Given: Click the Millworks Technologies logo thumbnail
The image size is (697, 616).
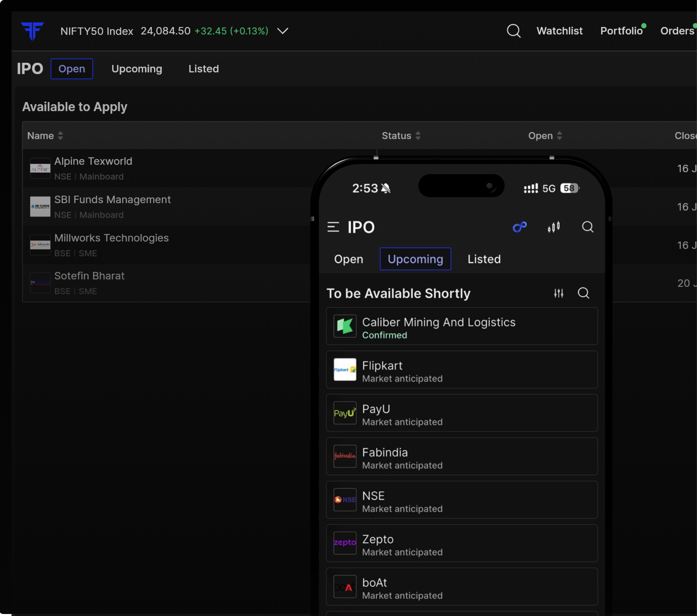Looking at the screenshot, I should [40, 245].
